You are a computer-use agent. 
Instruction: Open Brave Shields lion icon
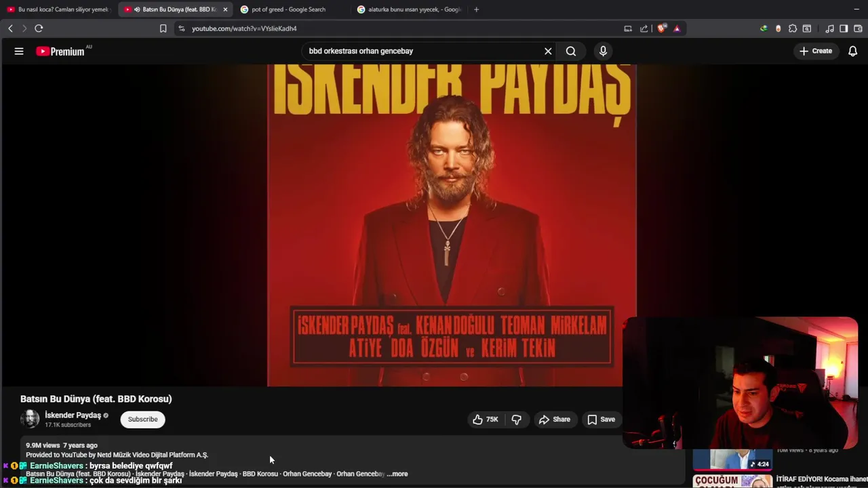point(662,28)
